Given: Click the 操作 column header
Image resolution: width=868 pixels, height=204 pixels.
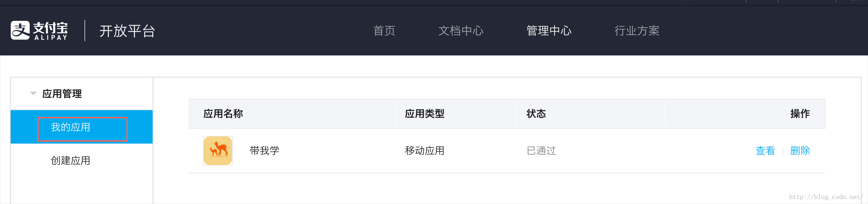Looking at the screenshot, I should [x=800, y=114].
